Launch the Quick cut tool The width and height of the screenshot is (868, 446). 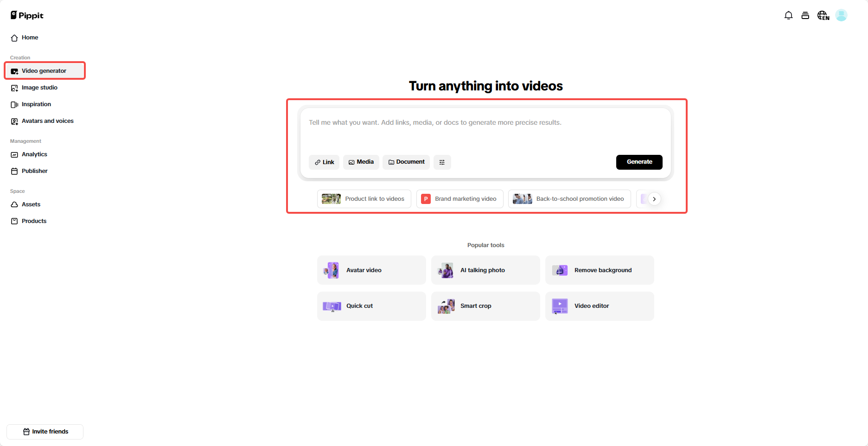pyautogui.click(x=371, y=306)
